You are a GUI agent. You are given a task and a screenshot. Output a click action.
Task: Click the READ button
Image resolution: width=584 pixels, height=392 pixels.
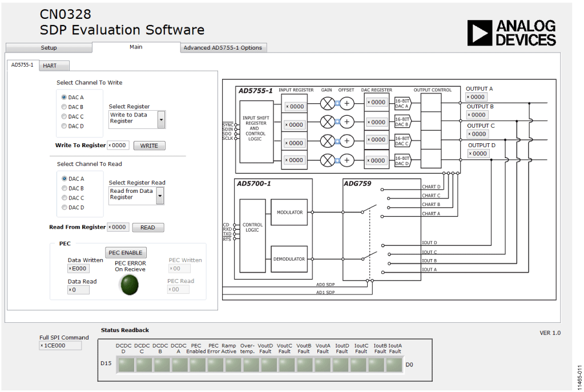pyautogui.click(x=148, y=228)
